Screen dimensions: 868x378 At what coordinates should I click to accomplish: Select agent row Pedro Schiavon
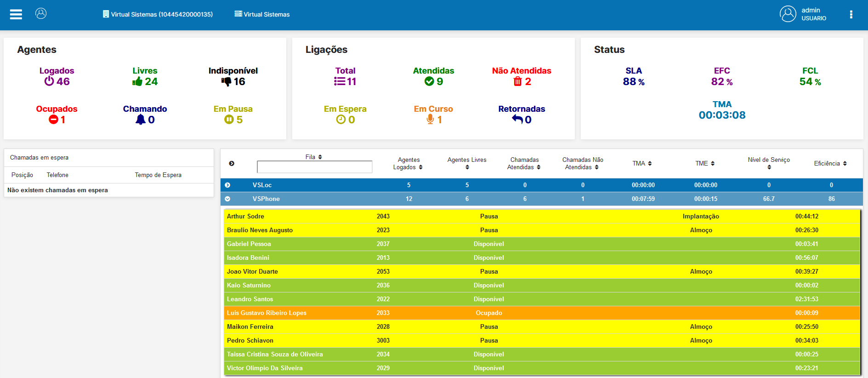click(542, 340)
